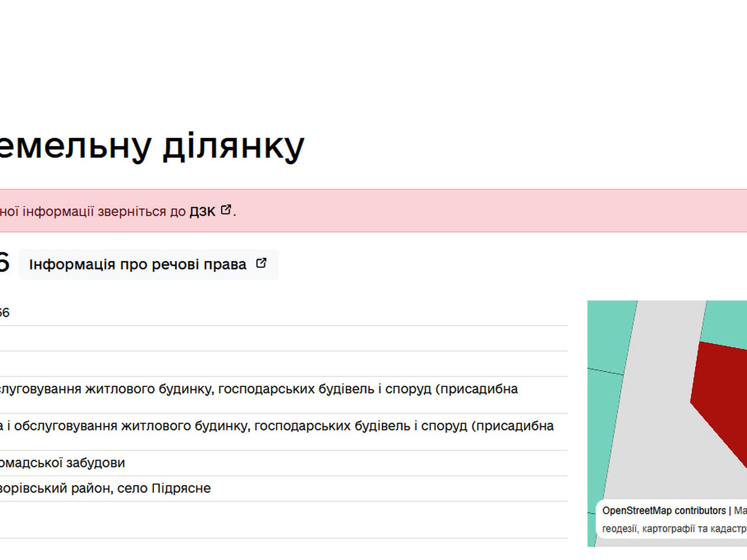Screen dimensions: 747x560
Task: Open OpenStreetMap contributors attribution link
Action: [664, 511]
